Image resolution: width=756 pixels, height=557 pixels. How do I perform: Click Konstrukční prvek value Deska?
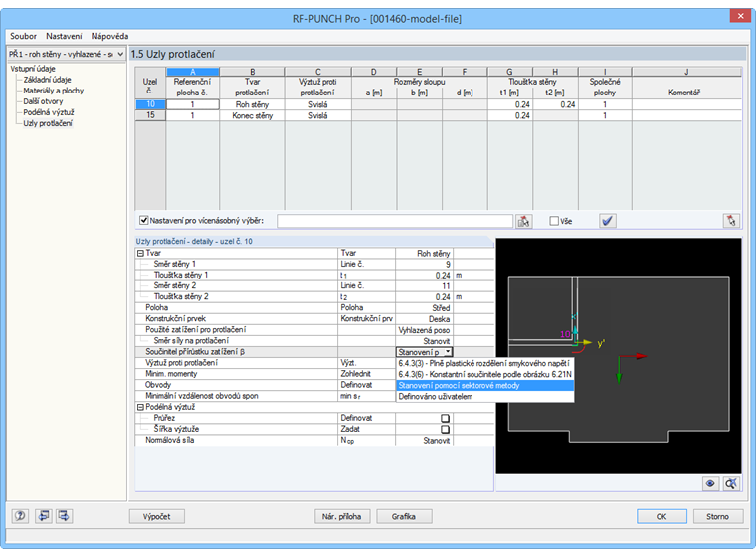(425, 319)
